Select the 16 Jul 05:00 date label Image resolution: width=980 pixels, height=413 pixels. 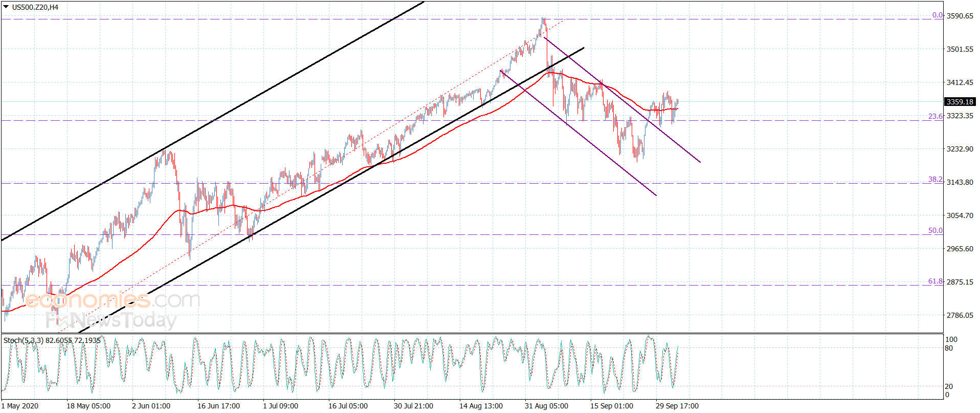tap(348, 406)
